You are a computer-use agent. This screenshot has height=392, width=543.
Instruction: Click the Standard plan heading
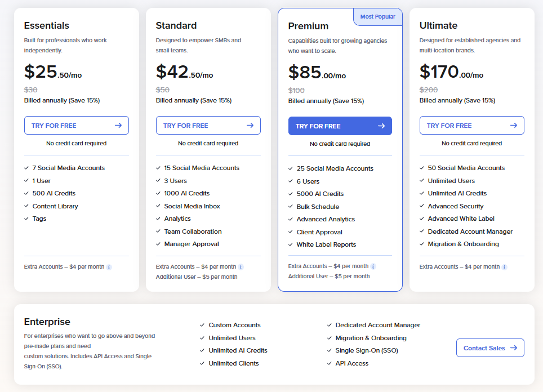pyautogui.click(x=176, y=25)
